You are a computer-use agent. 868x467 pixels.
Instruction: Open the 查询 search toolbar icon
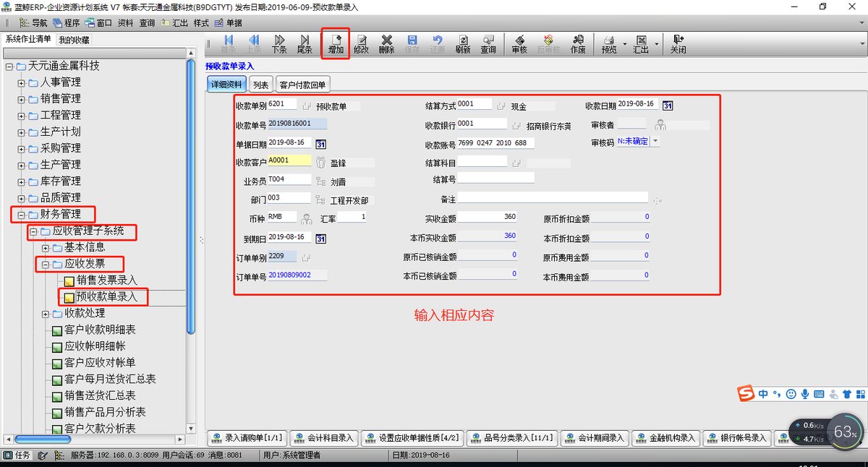(x=488, y=44)
